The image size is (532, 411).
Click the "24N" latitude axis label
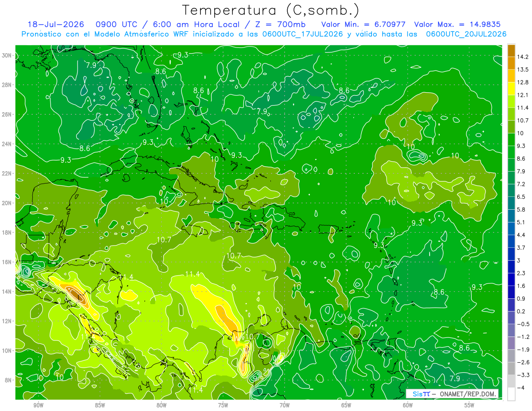7,144
